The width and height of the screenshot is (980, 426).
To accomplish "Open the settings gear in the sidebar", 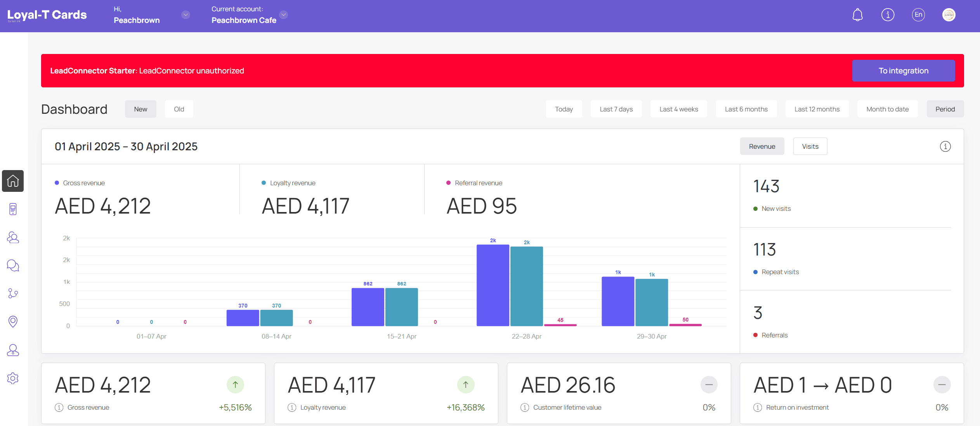I will coord(12,378).
